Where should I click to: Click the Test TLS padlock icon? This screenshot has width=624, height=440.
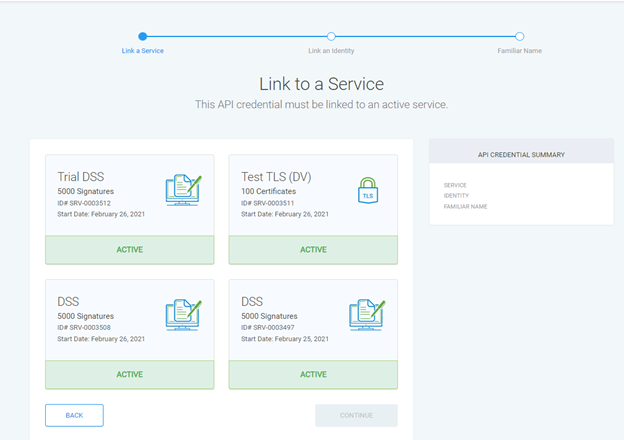point(368,190)
